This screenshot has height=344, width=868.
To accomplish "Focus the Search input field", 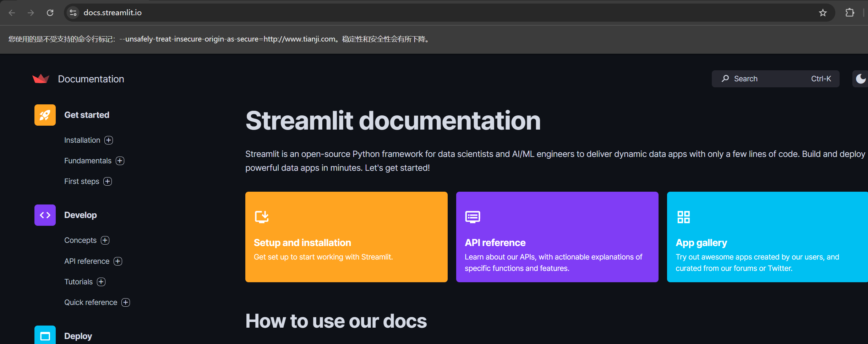I will [x=776, y=78].
